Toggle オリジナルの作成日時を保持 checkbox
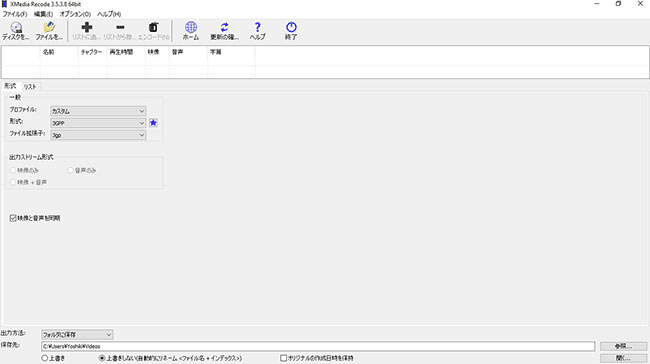Screen dimensions: 650x364 [284, 358]
